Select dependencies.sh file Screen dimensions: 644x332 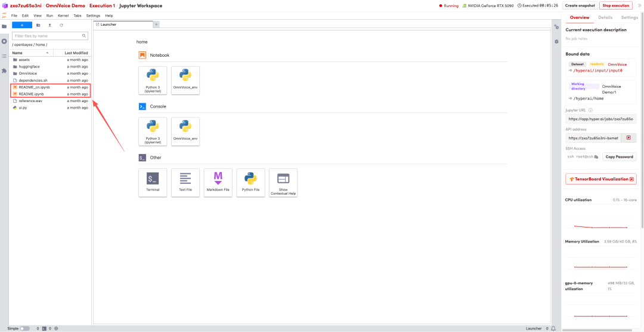pyautogui.click(x=50, y=80)
